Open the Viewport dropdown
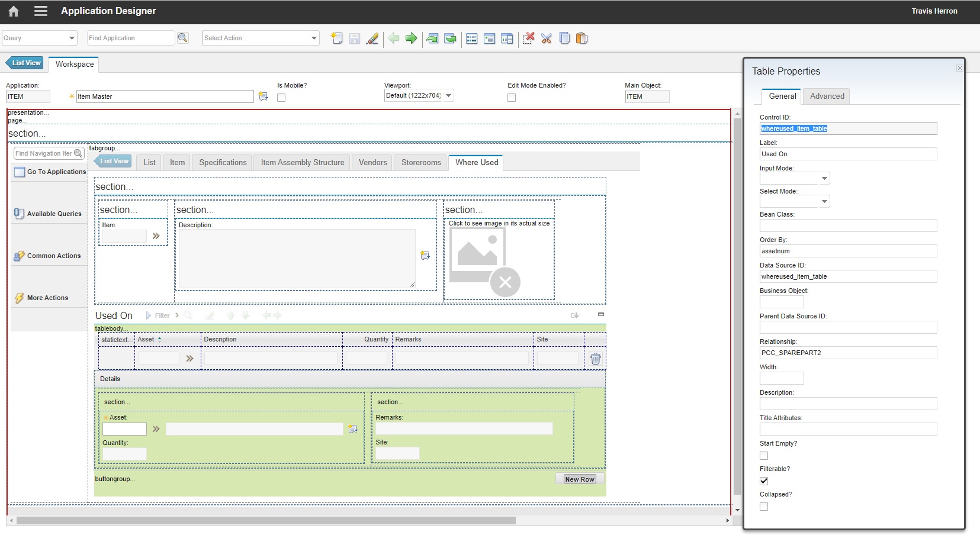 tap(449, 95)
